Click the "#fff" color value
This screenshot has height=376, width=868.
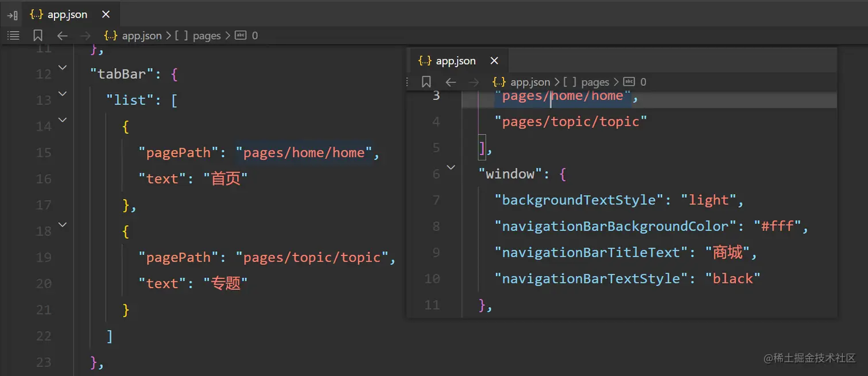pyautogui.click(x=777, y=226)
